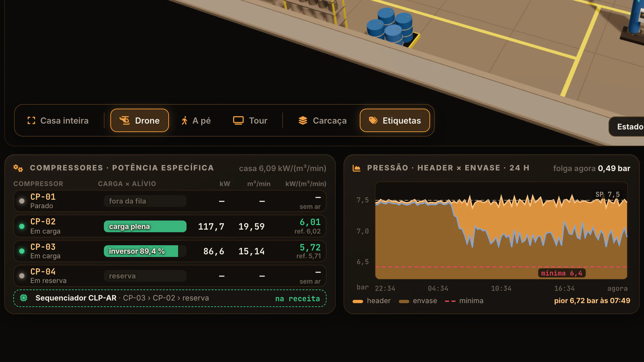Click the monitor icon next to Tour
Image resolution: width=644 pixels, height=362 pixels.
click(238, 121)
